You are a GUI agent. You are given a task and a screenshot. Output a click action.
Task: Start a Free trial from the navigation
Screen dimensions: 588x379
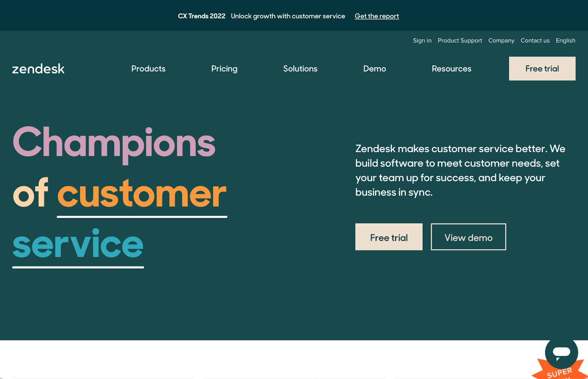[542, 69]
